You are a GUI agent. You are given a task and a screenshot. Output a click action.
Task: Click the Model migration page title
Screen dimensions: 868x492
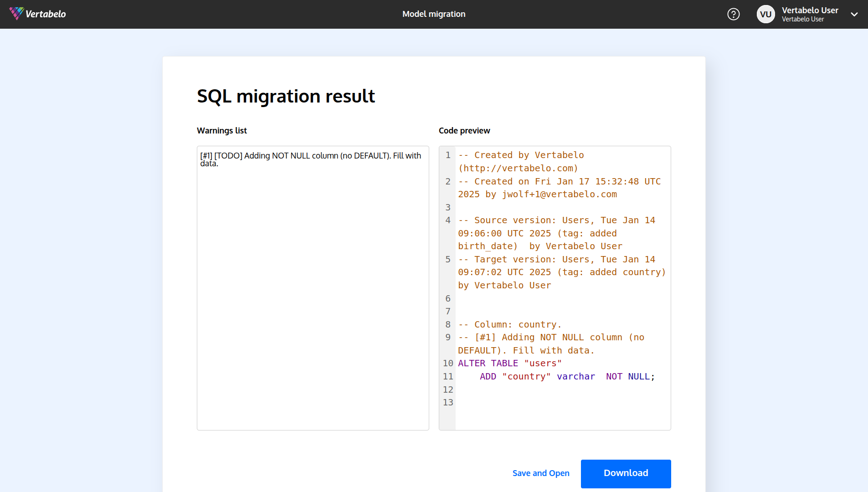coord(434,14)
